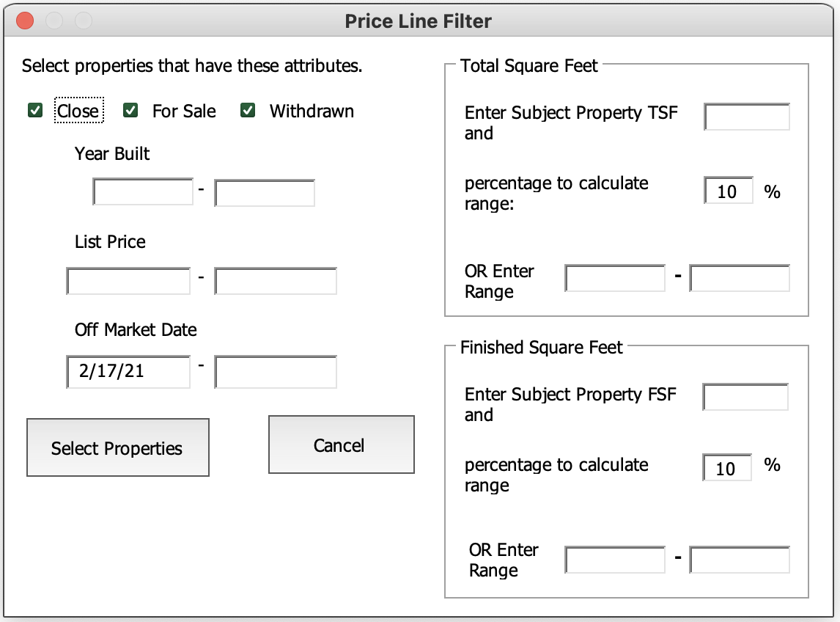This screenshot has height=622, width=840.
Task: Click Total Square Feet range minimum field
Action: coord(615,279)
